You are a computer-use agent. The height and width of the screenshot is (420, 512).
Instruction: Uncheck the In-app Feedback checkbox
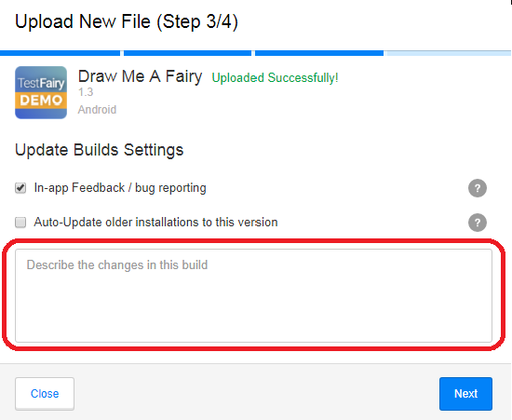[x=20, y=188]
